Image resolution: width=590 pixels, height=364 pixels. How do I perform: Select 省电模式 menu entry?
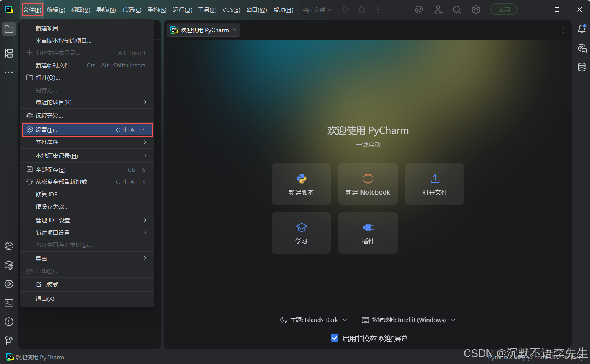pos(87,284)
